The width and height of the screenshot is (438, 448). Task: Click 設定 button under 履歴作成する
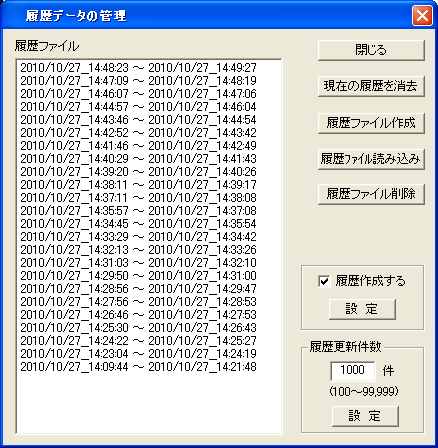point(362,309)
